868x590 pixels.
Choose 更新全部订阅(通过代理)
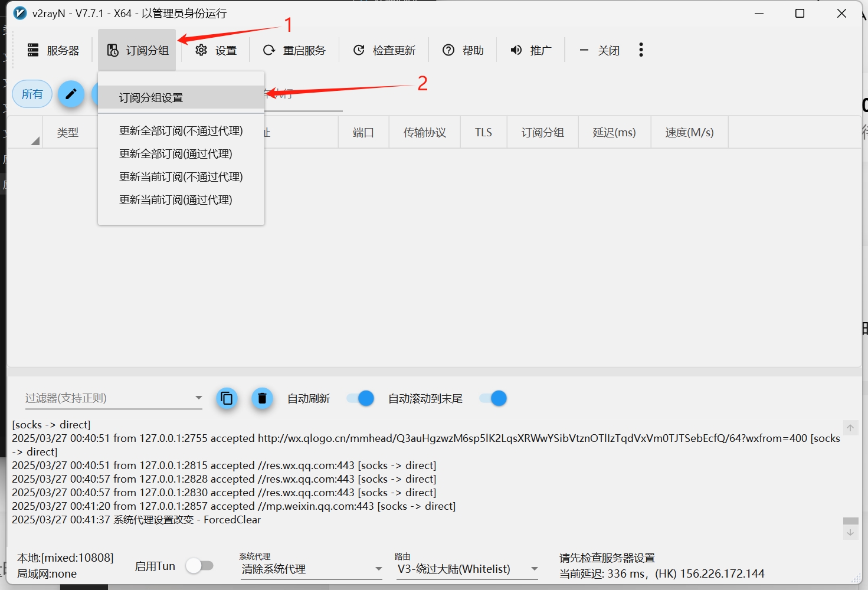181,154
